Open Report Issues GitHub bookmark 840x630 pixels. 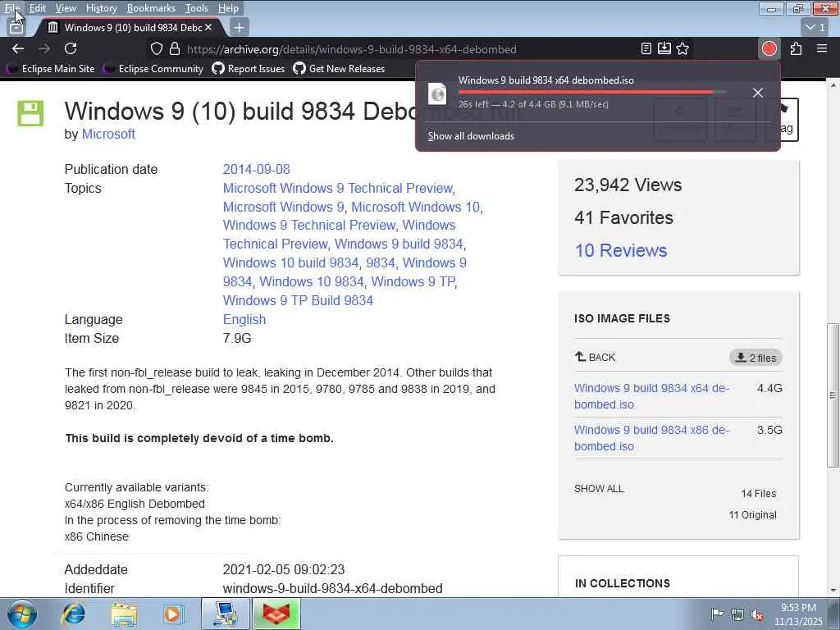pos(248,69)
